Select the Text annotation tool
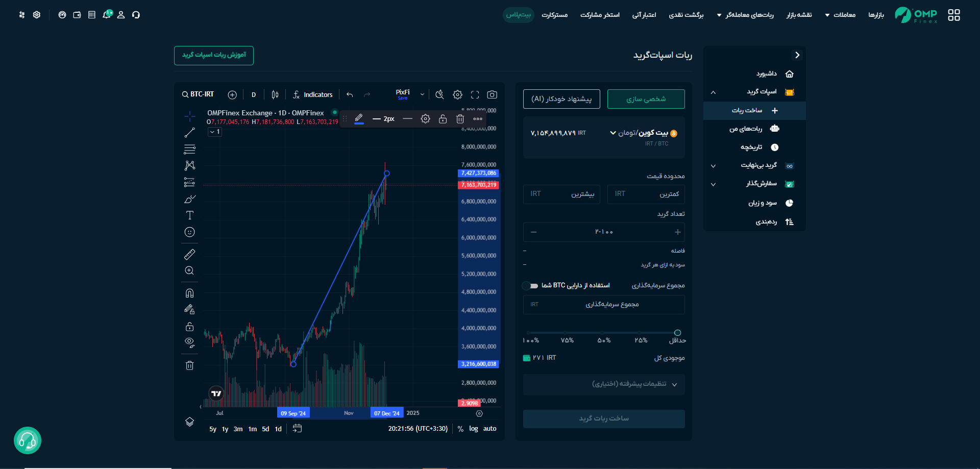The image size is (980, 469). click(189, 215)
